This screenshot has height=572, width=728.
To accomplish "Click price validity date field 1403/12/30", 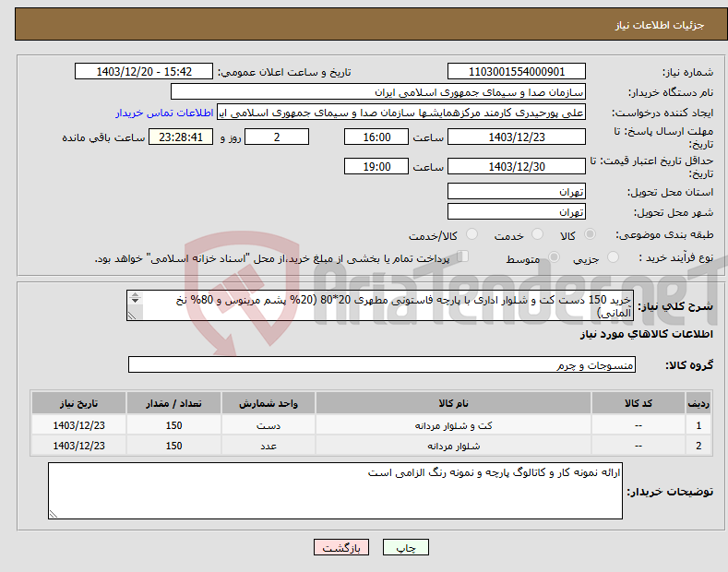I will 517,166.
